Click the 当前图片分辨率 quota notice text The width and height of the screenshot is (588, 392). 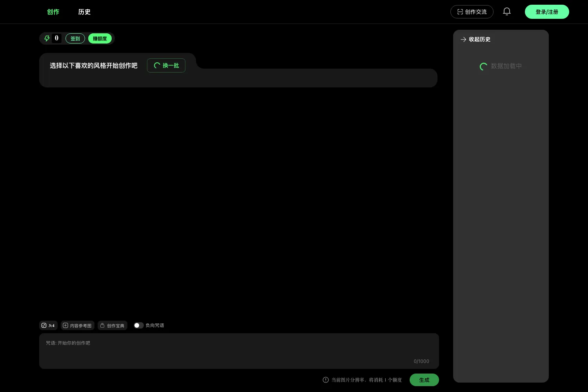(367, 380)
